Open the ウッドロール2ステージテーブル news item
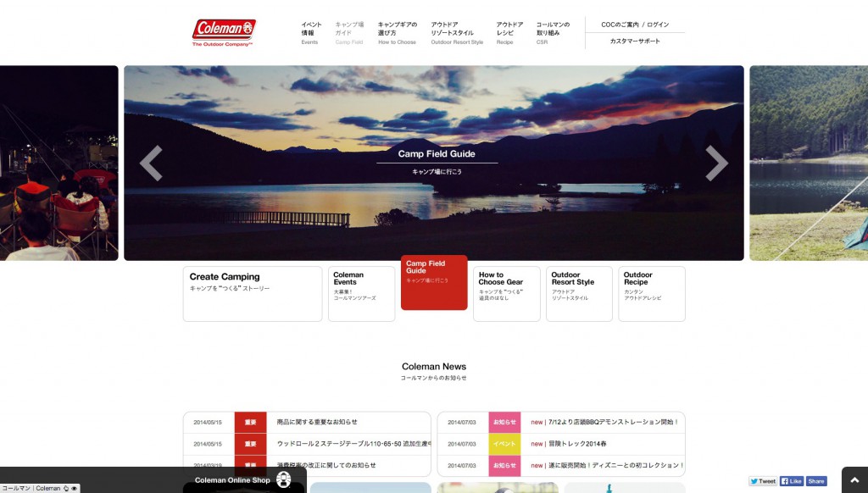This screenshot has height=493, width=868. pos(307,444)
